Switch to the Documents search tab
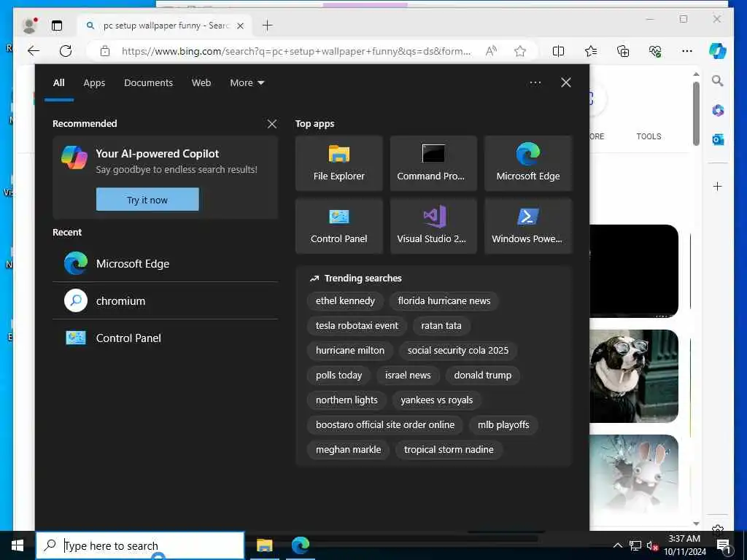 148,83
